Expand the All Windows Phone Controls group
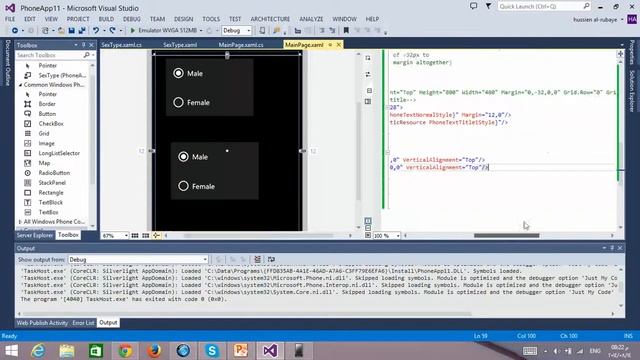Image resolution: width=640 pixels, height=360 pixels. [x=20, y=222]
